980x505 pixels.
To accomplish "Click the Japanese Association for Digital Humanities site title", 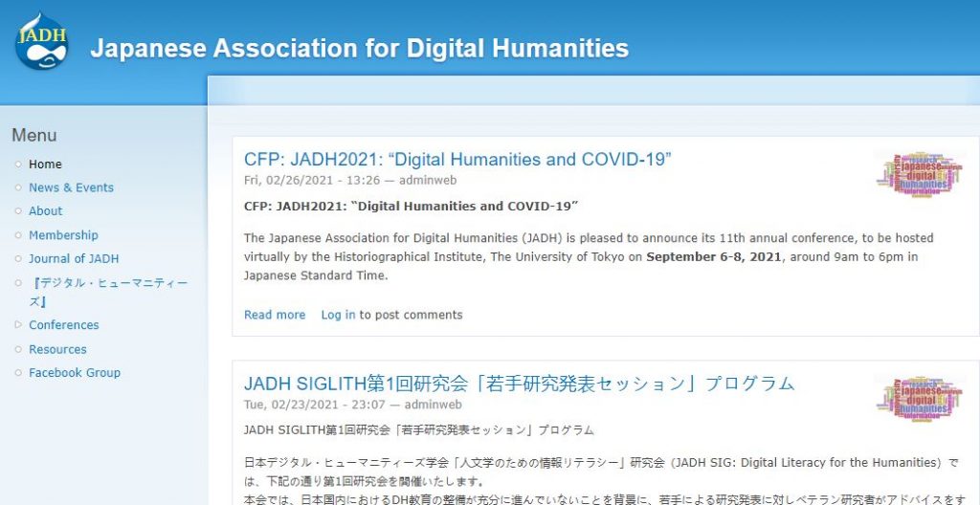I will tap(360, 48).
